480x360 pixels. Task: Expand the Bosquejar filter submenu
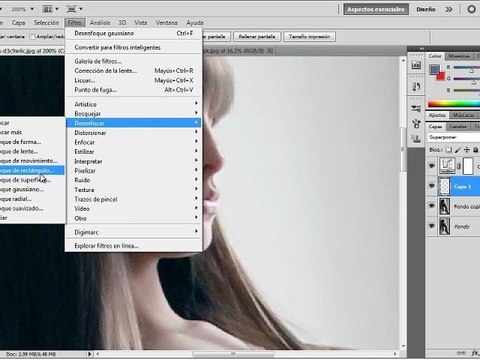coord(133,114)
